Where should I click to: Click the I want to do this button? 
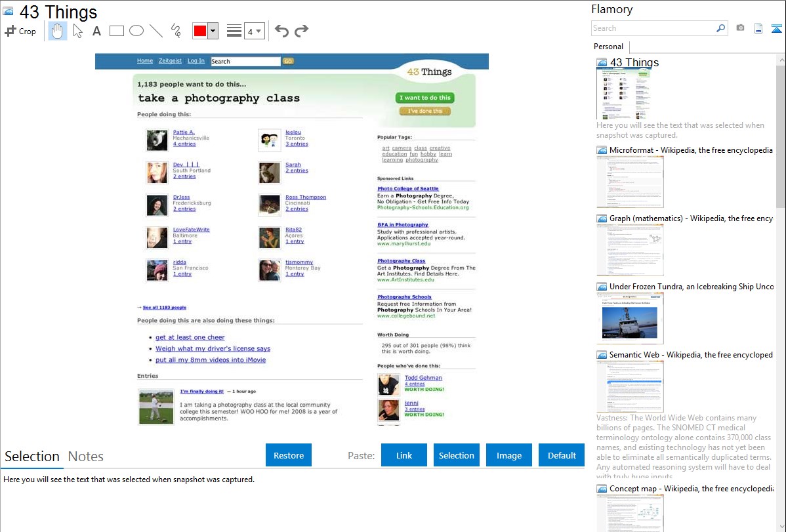[425, 98]
